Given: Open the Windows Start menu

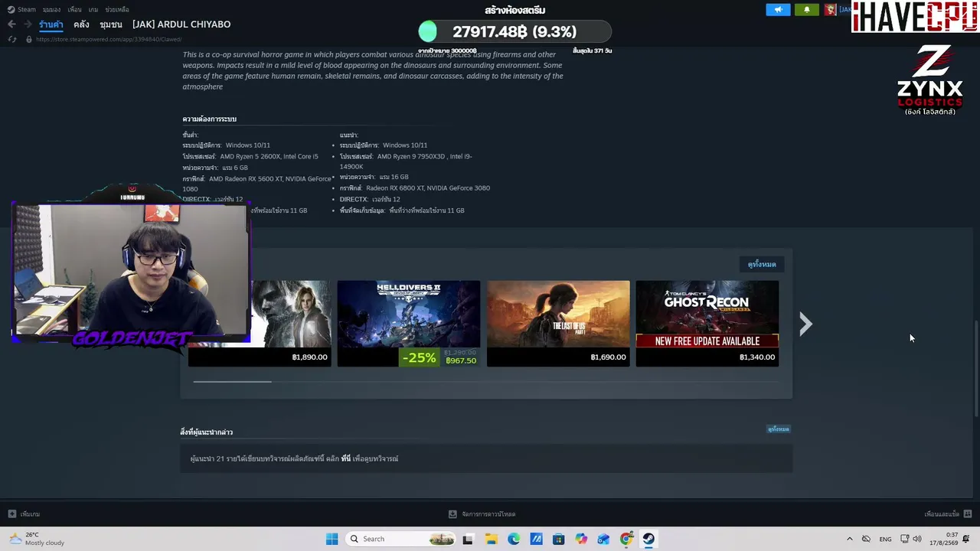Looking at the screenshot, I should 332,539.
